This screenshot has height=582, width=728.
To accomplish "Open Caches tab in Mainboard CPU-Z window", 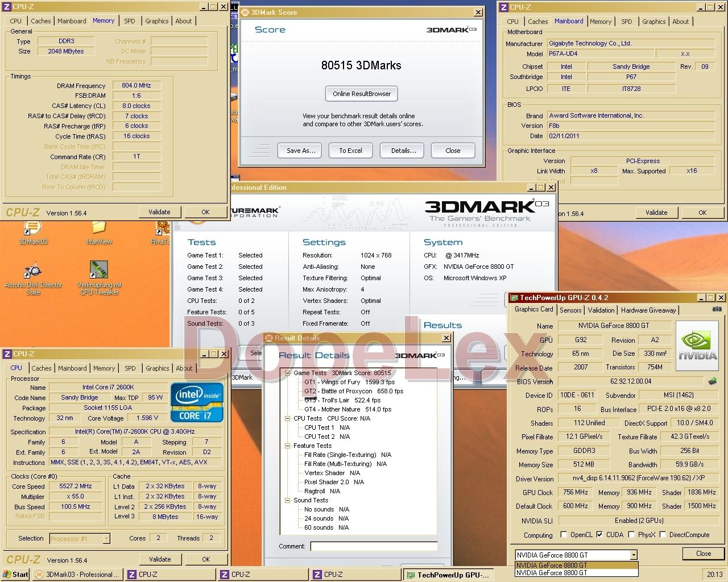I will coord(537,22).
